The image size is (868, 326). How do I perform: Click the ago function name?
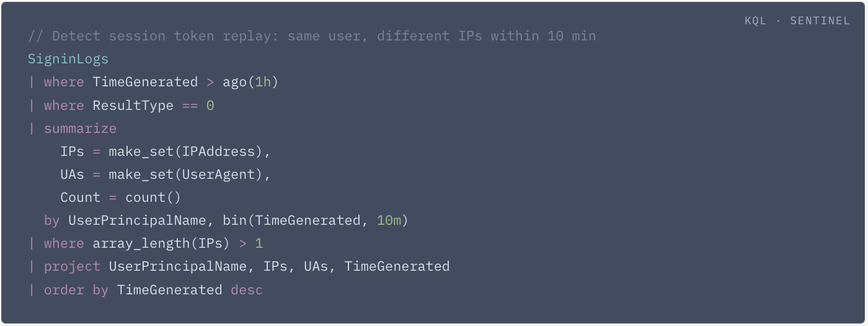[234, 82]
